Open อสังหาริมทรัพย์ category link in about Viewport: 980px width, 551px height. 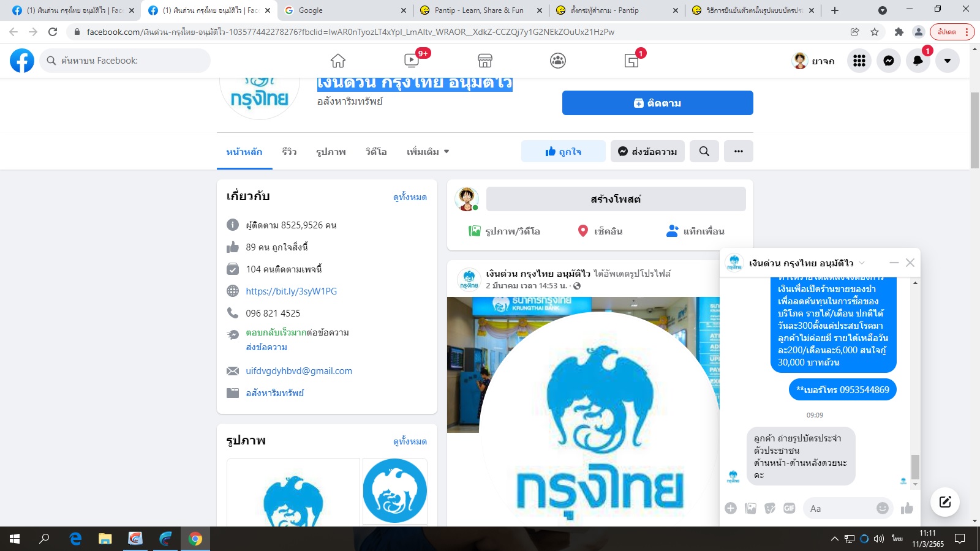[x=275, y=393]
